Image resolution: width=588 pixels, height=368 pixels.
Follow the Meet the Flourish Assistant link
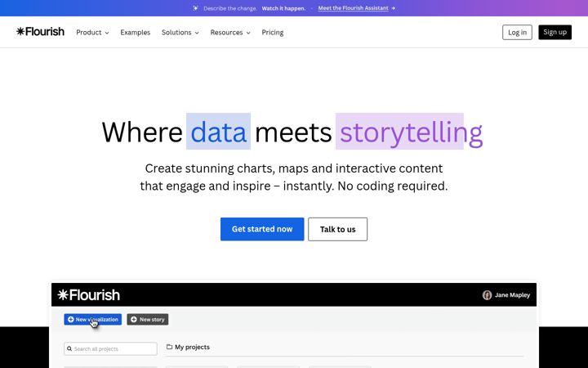(354, 8)
